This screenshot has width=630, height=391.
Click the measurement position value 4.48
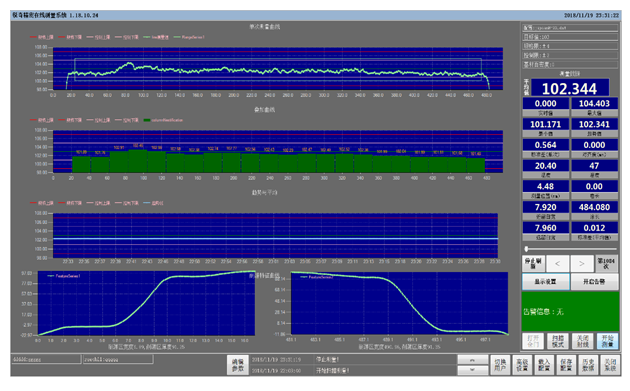pos(546,186)
